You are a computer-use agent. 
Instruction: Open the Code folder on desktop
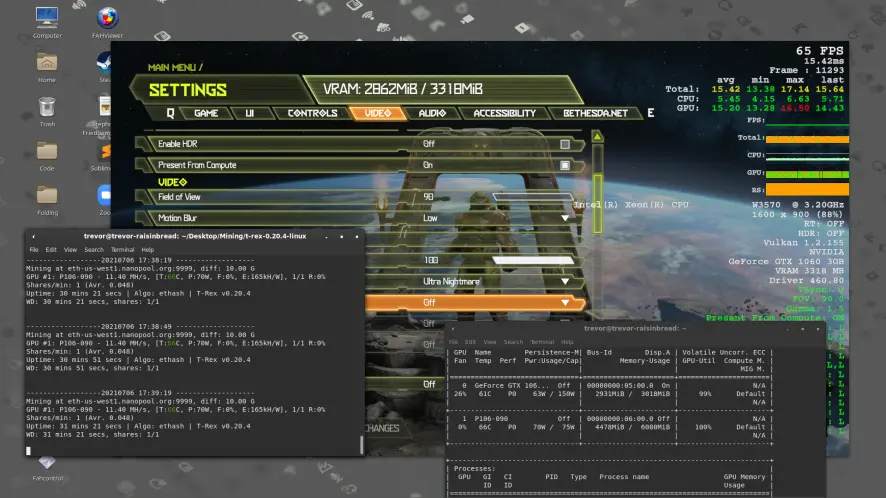[47, 151]
